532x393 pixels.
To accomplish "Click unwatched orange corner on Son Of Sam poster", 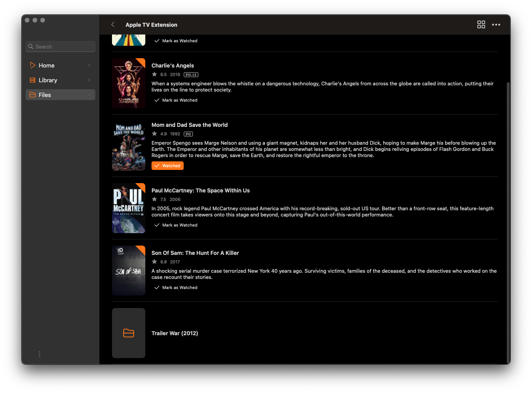I will coord(142,249).
